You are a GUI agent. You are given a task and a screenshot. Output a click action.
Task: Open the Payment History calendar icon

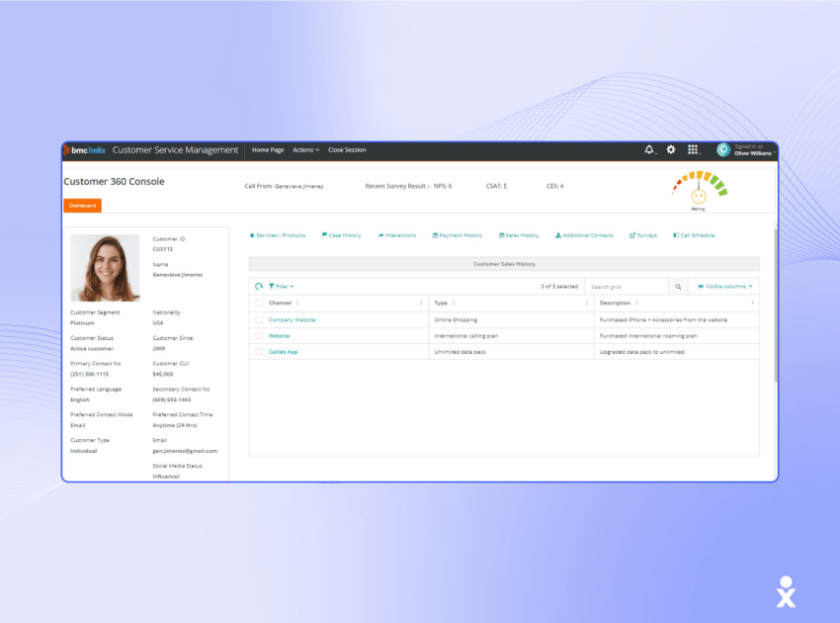pyautogui.click(x=433, y=235)
